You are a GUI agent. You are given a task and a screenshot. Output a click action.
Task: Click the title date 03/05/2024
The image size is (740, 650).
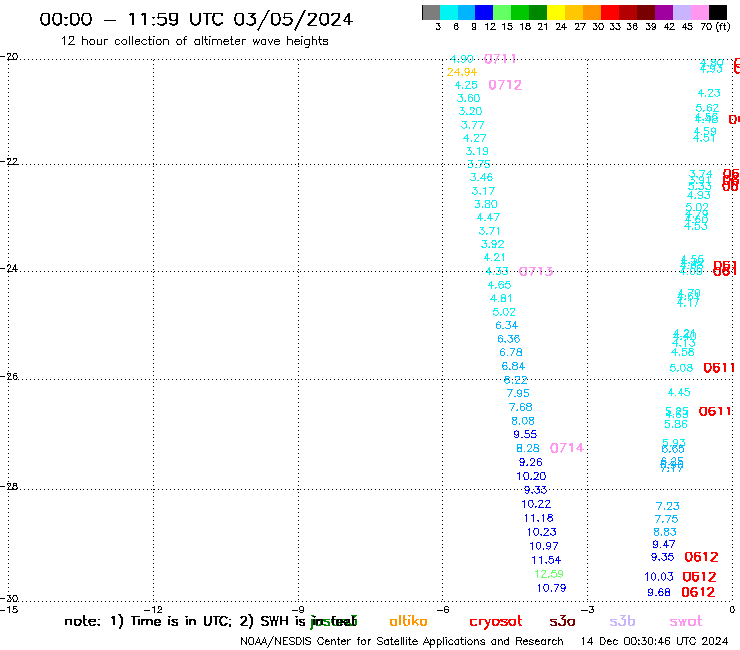coord(293,19)
